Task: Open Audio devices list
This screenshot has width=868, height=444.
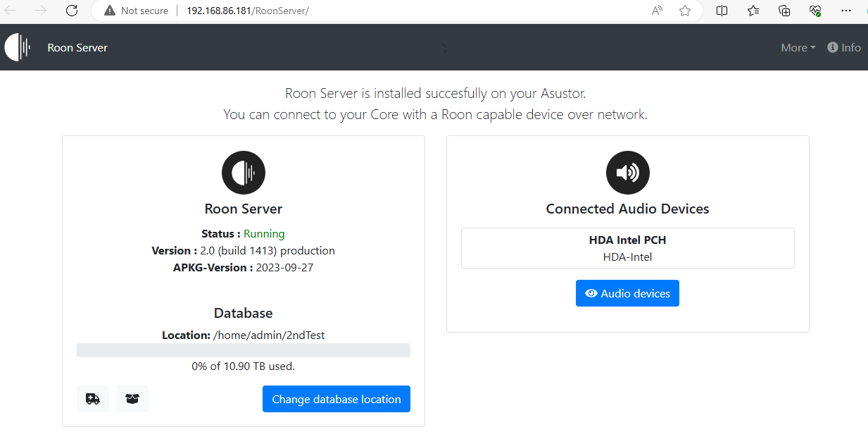Action: [627, 293]
